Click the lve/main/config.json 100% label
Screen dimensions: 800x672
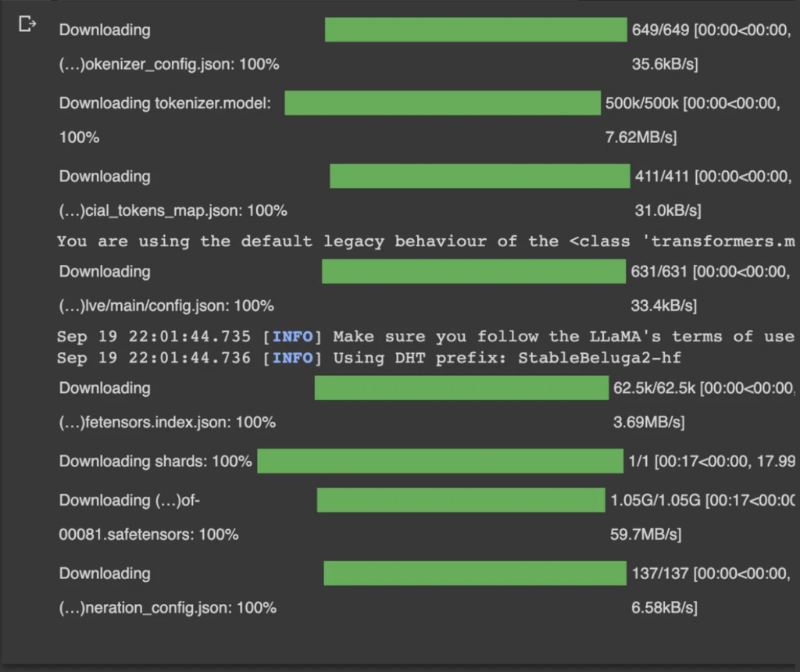coord(166,306)
